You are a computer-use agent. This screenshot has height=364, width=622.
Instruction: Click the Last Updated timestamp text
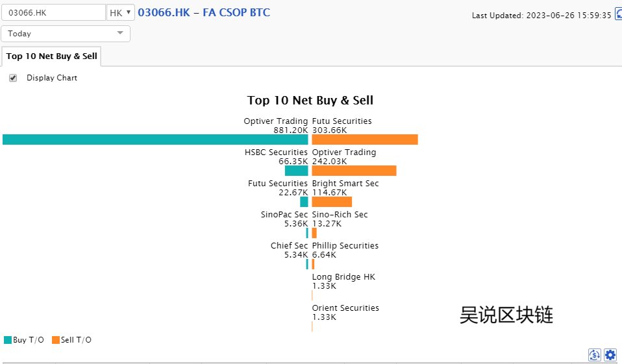click(541, 16)
